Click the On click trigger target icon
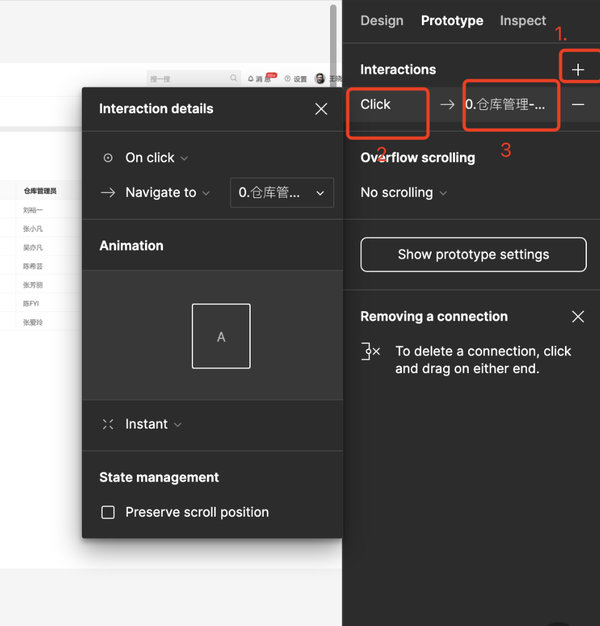Screen dimensions: 600x626 tap(108, 158)
